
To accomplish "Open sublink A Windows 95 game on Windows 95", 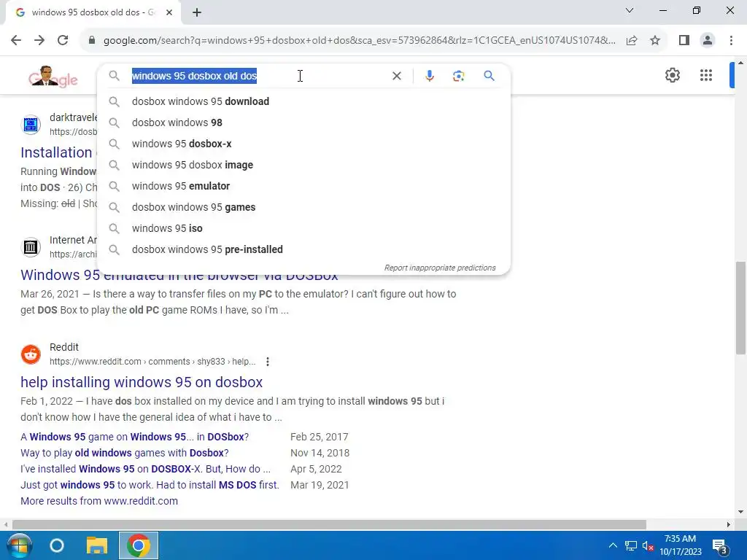I will (134, 437).
